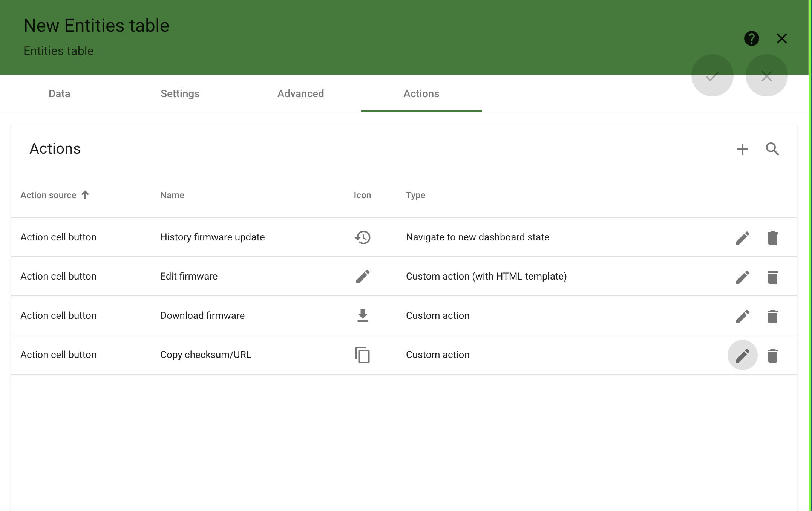The image size is (812, 511).
Task: Click the history clock icon in the Icon column
Action: (363, 237)
